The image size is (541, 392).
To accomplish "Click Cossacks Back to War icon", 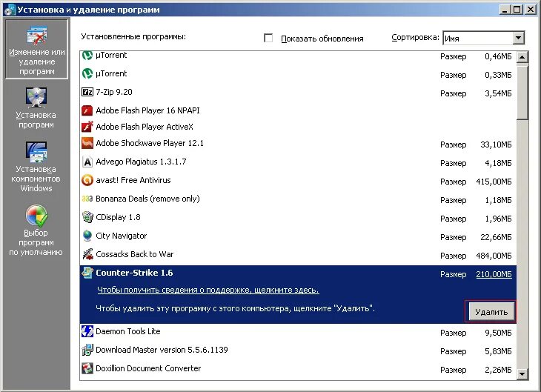I will tap(87, 254).
